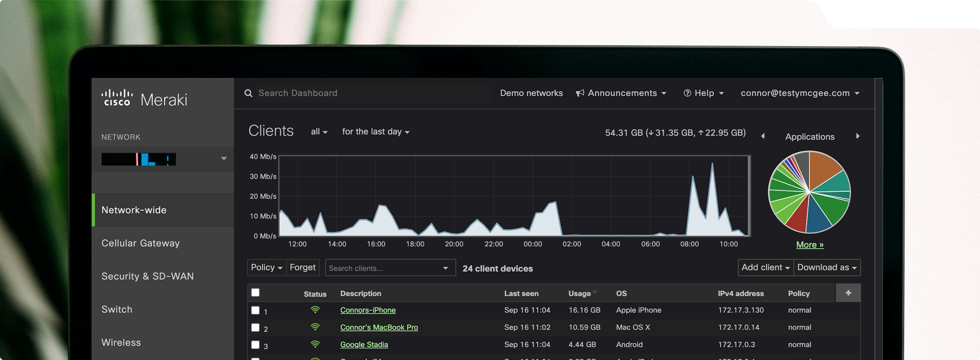
Task: Open the Connor's MacBook Pro link
Action: (x=379, y=327)
